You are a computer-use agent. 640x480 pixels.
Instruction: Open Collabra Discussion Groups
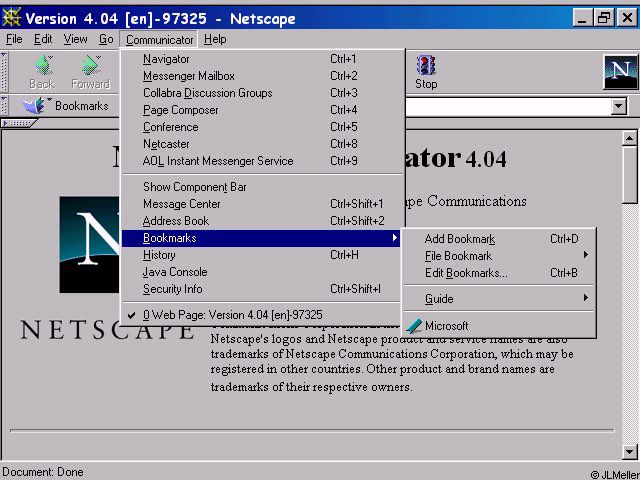tap(261, 93)
